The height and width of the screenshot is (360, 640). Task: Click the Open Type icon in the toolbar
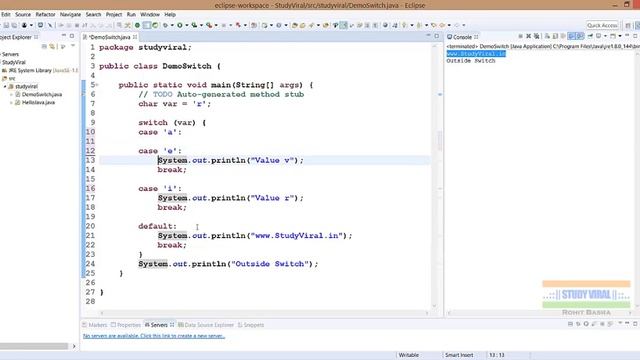click(295, 25)
